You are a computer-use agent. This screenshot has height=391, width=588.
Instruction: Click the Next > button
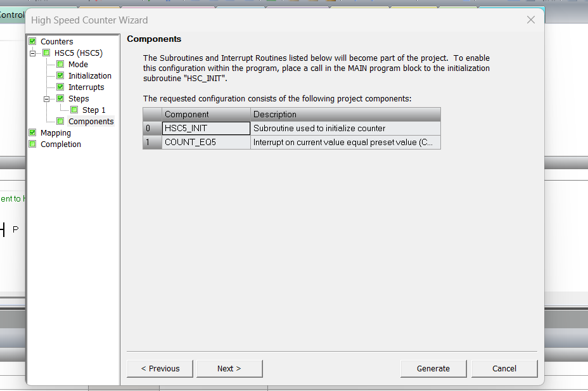point(229,369)
